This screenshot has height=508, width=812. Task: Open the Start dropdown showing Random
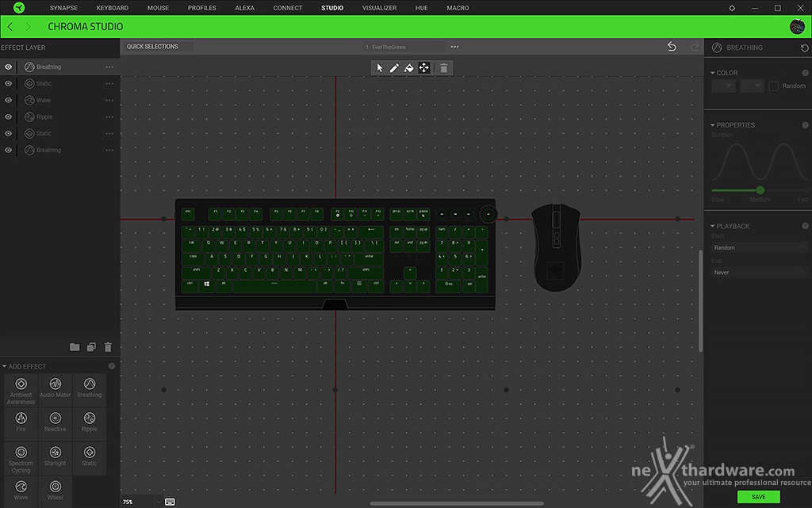tap(759, 248)
